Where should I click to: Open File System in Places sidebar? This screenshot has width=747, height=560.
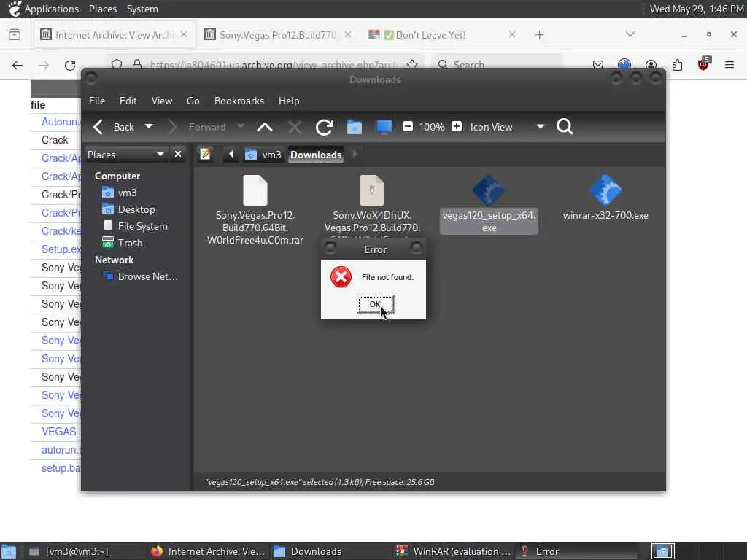[135, 226]
